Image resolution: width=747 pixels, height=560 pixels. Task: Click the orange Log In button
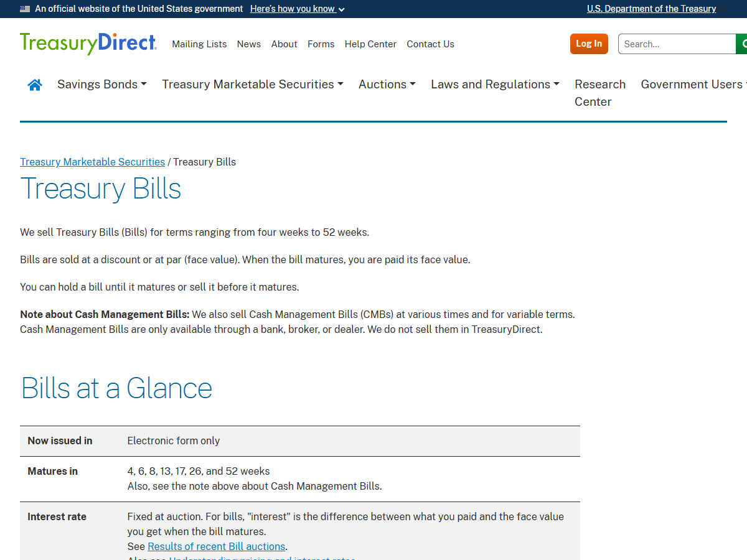coord(589,44)
